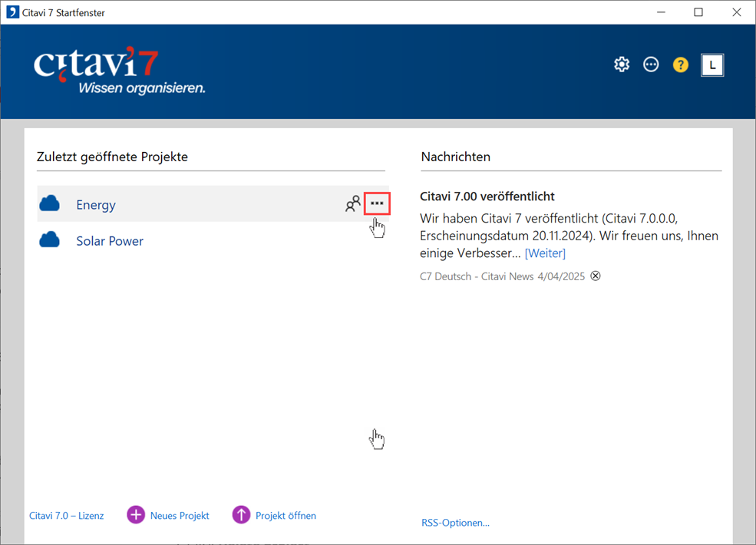Open the settings gear in header
The height and width of the screenshot is (545, 756).
622,64
